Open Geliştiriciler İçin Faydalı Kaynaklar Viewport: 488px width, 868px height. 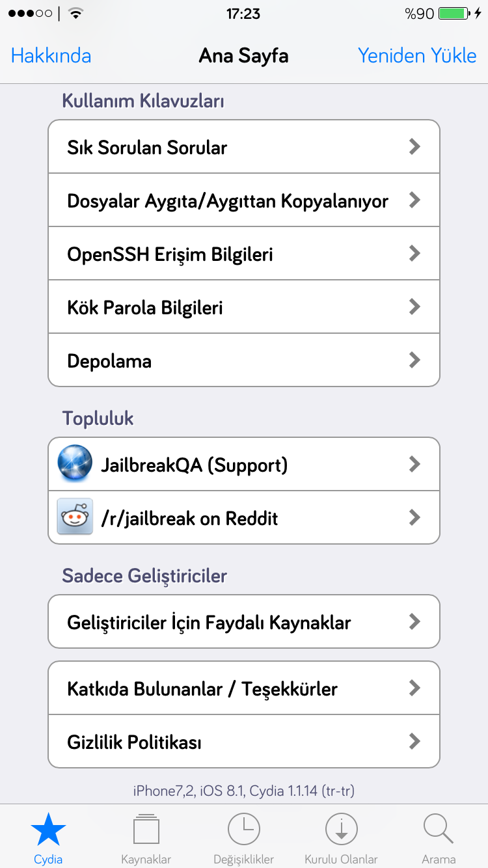(x=244, y=622)
